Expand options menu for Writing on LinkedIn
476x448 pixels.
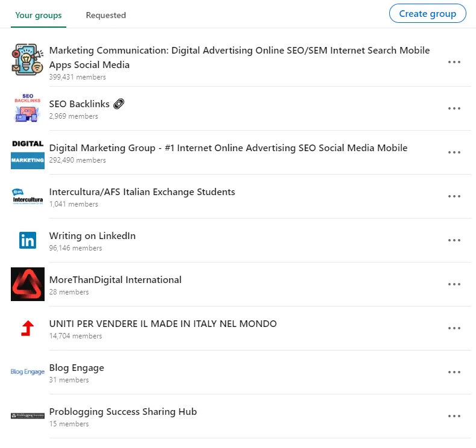point(454,240)
